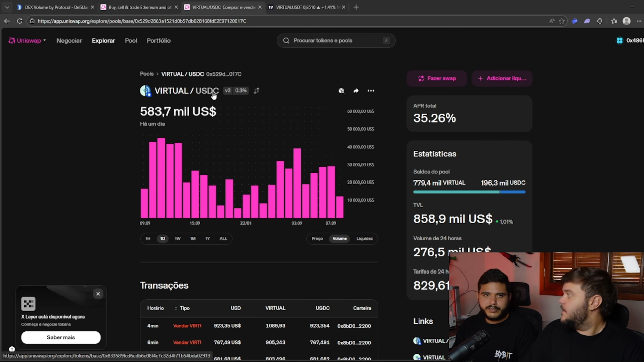Switch chart to Volume view

(340, 239)
